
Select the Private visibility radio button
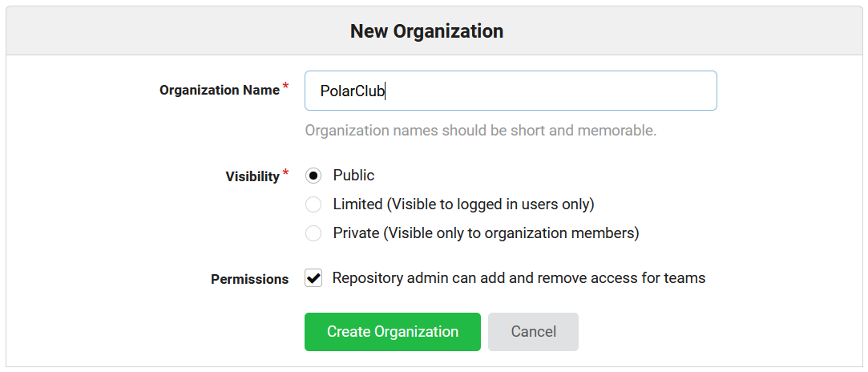[x=313, y=234]
